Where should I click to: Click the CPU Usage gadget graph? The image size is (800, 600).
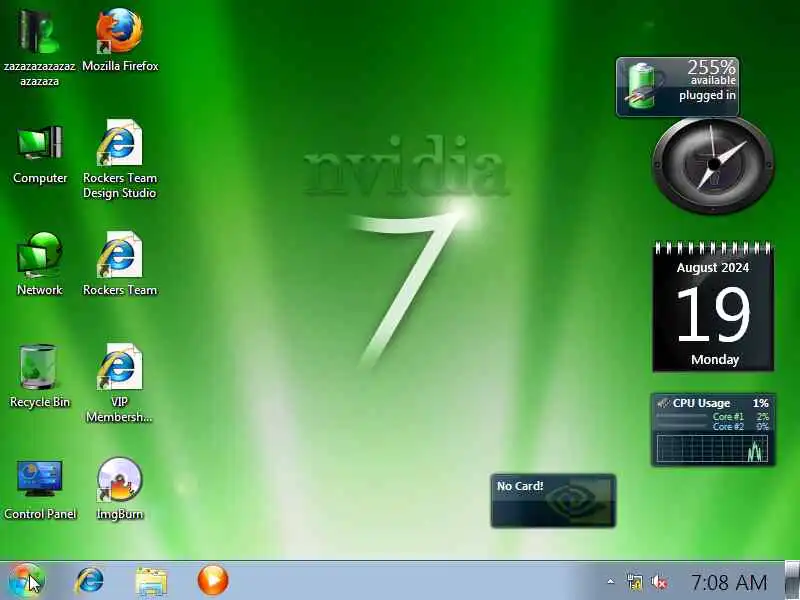[x=712, y=448]
